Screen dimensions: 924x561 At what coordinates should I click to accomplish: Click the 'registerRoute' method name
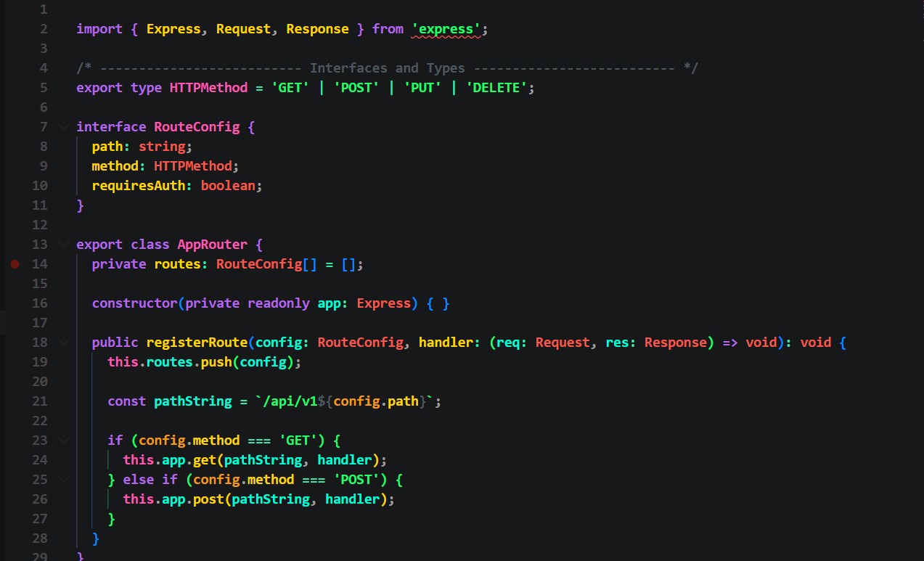pyautogui.click(x=197, y=343)
